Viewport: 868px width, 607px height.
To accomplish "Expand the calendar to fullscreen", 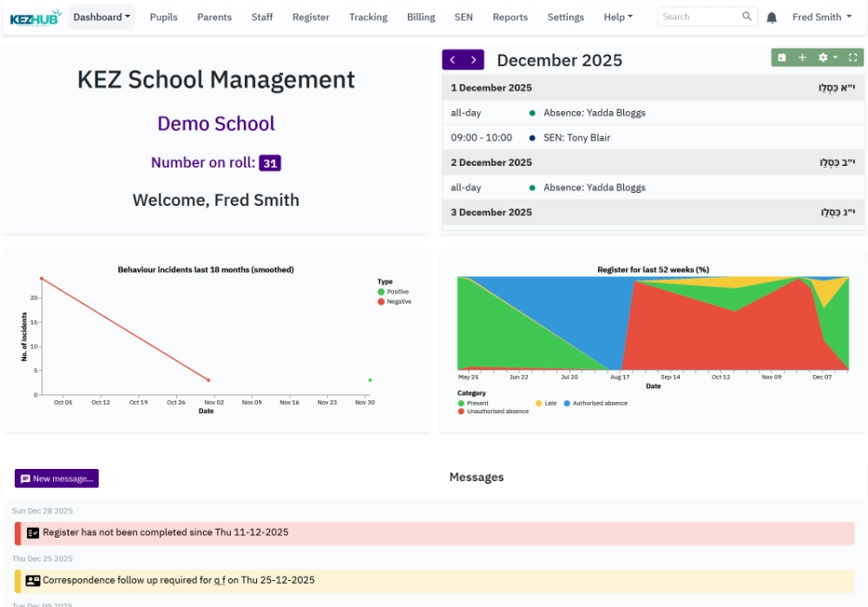I will tap(852, 57).
